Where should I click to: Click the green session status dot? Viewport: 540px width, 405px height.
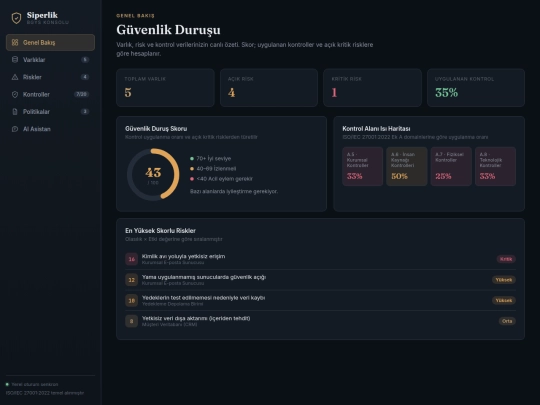[x=7, y=384]
